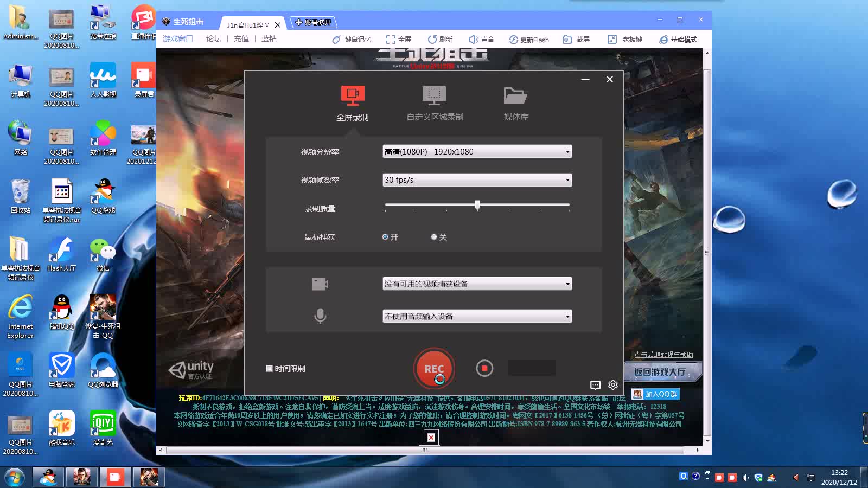Open the recharge menu item

(x=241, y=38)
